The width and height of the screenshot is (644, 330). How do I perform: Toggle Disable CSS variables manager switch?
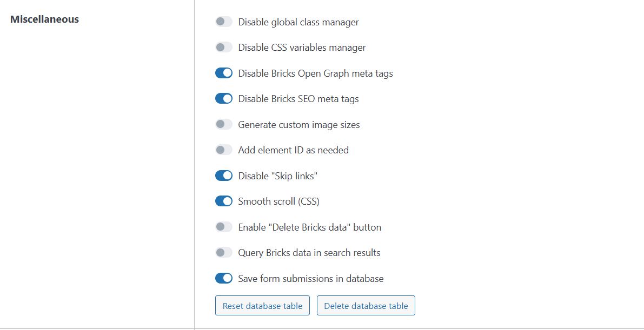[224, 47]
